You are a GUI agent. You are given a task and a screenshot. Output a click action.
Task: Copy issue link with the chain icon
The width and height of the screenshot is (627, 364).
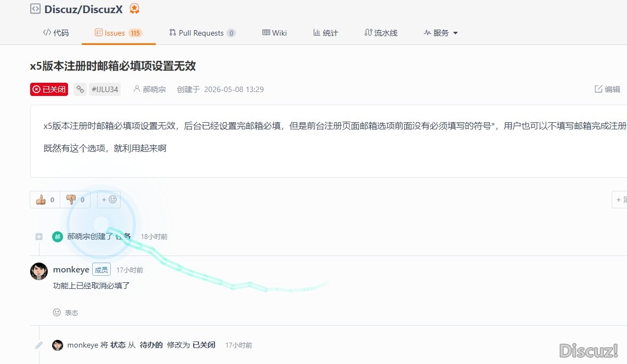[80, 89]
